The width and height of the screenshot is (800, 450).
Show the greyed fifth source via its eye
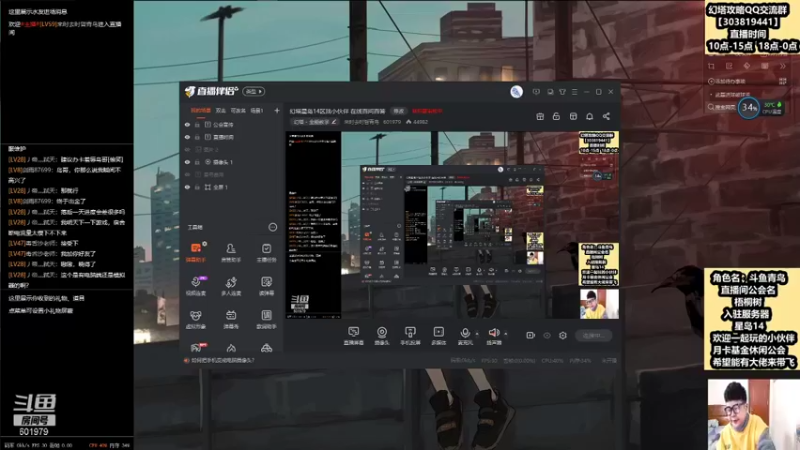coord(187,174)
